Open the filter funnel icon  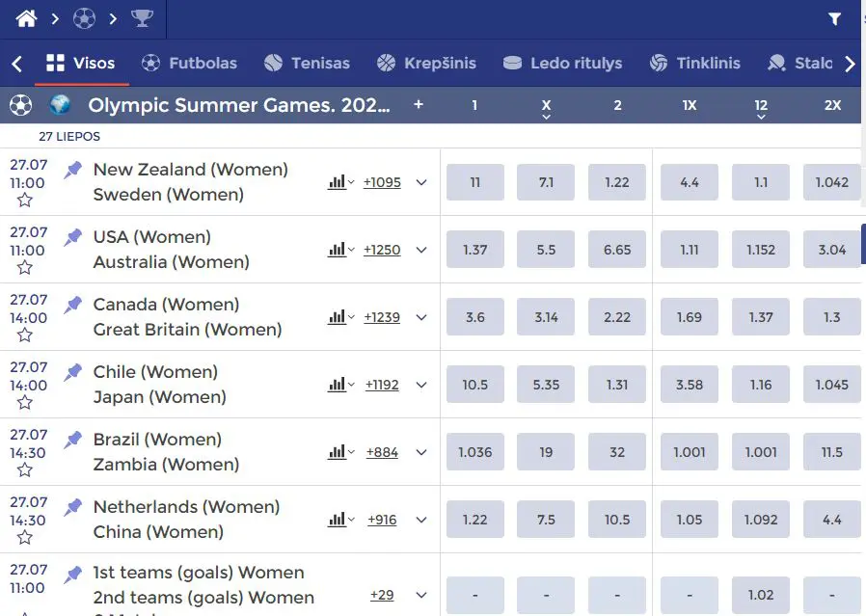click(834, 18)
